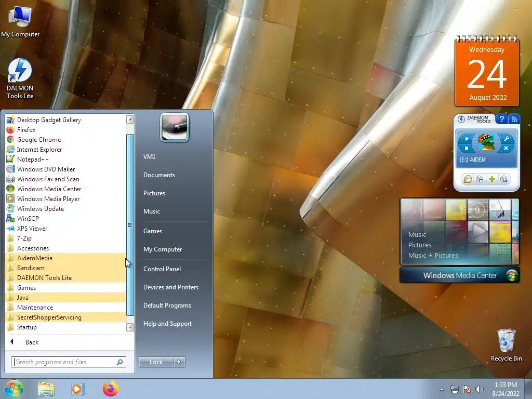Image resolution: width=532 pixels, height=399 pixels.
Task: Select DAEMON Tools Lite desktop shortcut
Action: [x=20, y=79]
